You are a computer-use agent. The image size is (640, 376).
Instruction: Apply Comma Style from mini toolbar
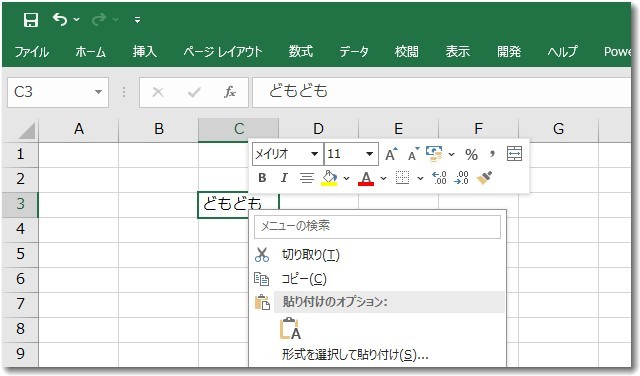[492, 154]
